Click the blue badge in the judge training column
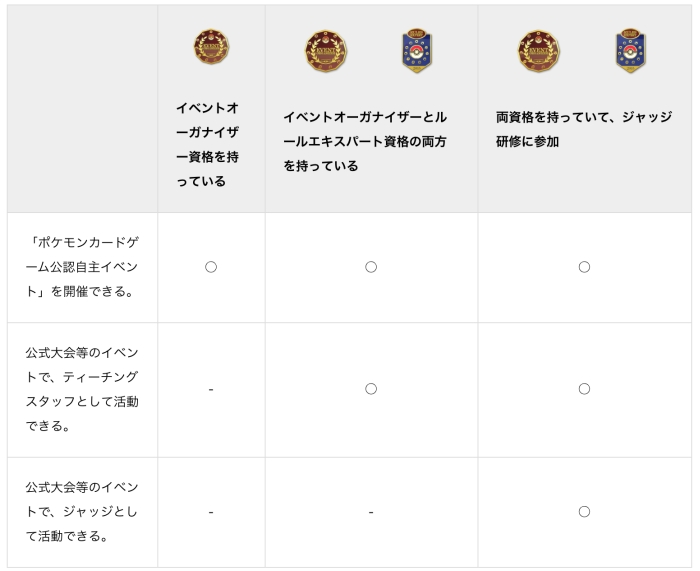Screen dimensions: 700x571 point(630,51)
